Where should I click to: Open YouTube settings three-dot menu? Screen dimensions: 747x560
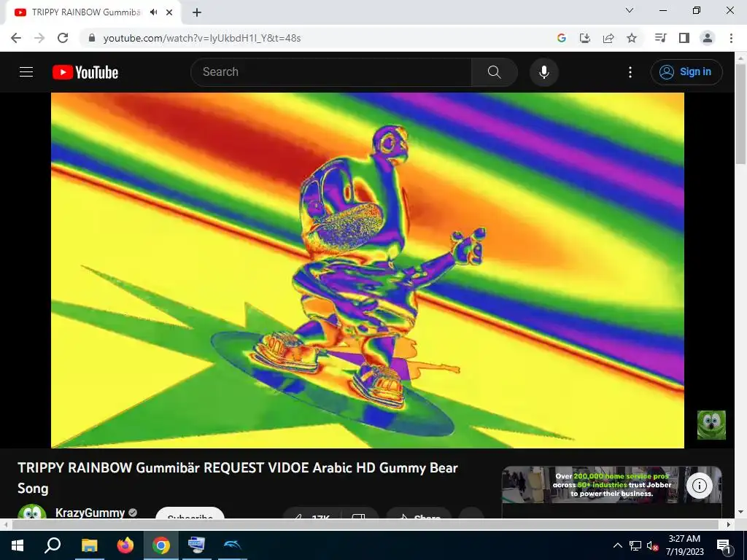point(630,72)
